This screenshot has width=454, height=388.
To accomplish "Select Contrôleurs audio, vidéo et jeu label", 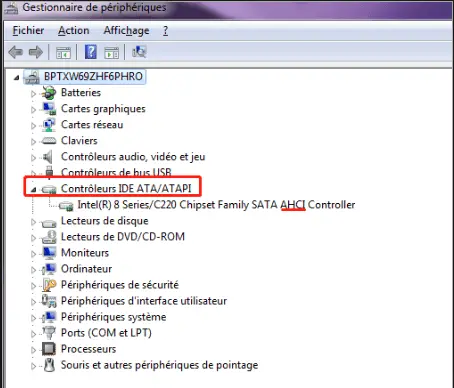I will 133,157.
